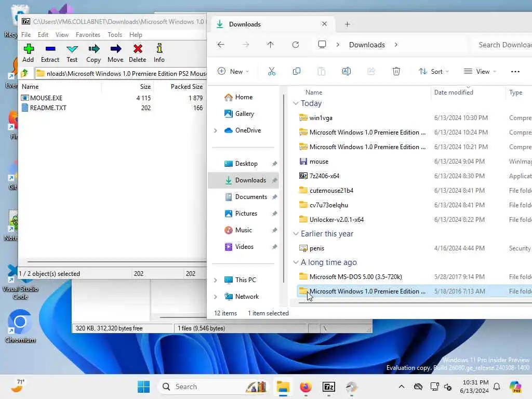The image size is (532, 399).
Task: Click the Copy icon in 7-Zip toolbar
Action: click(94, 53)
